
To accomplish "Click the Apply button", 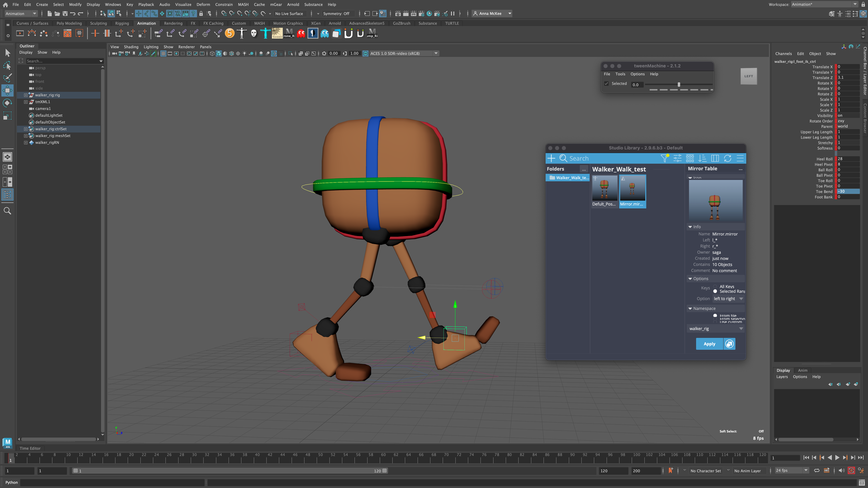I will [x=709, y=344].
